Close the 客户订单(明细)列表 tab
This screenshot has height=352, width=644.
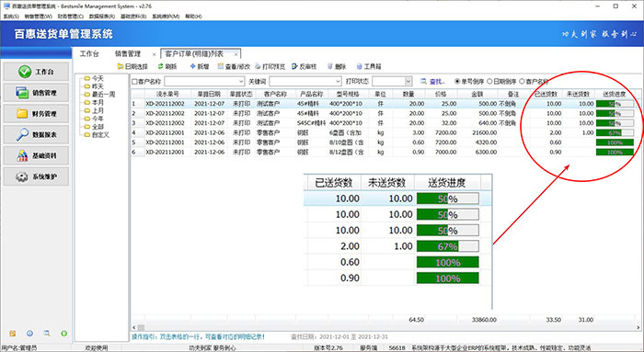236,54
